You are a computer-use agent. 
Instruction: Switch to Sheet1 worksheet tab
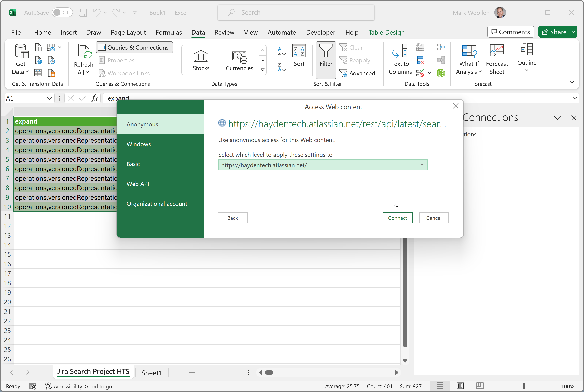(x=152, y=373)
